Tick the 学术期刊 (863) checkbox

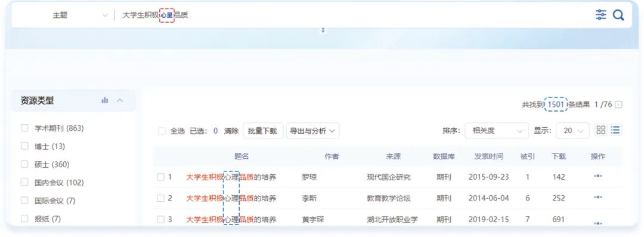[24, 128]
